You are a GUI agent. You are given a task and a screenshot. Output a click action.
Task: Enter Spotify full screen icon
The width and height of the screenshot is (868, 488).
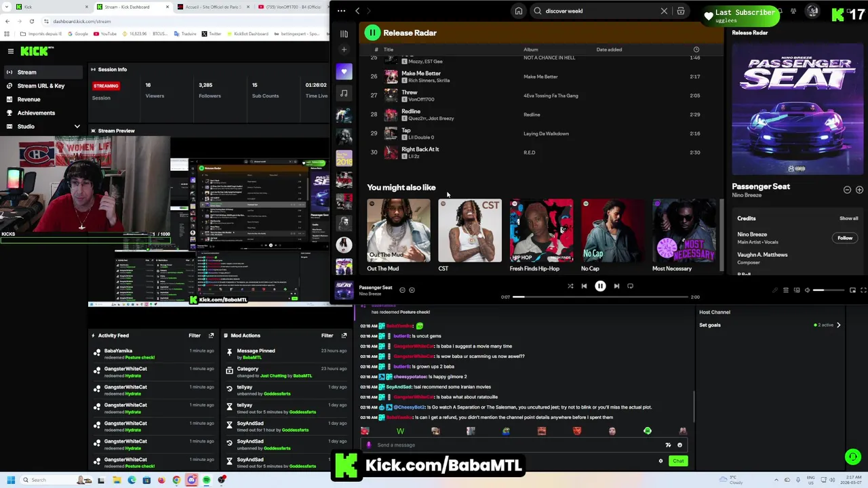[863, 290]
